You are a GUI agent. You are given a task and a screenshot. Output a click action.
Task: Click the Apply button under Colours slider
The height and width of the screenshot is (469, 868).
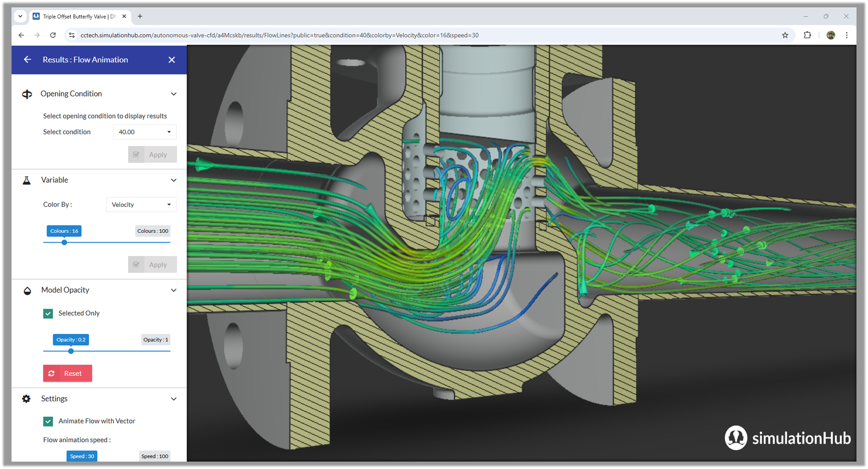[x=152, y=265]
